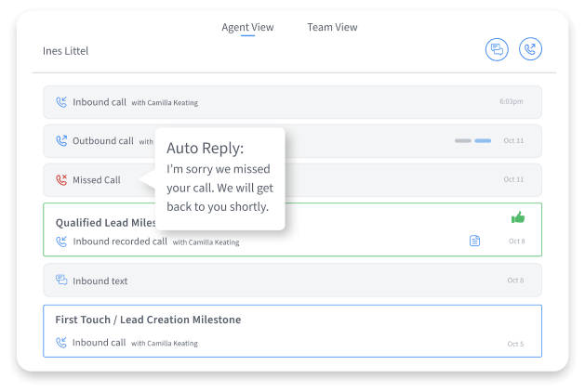The image size is (585, 392).
Task: Switch to the Team View tab
Action: (332, 27)
